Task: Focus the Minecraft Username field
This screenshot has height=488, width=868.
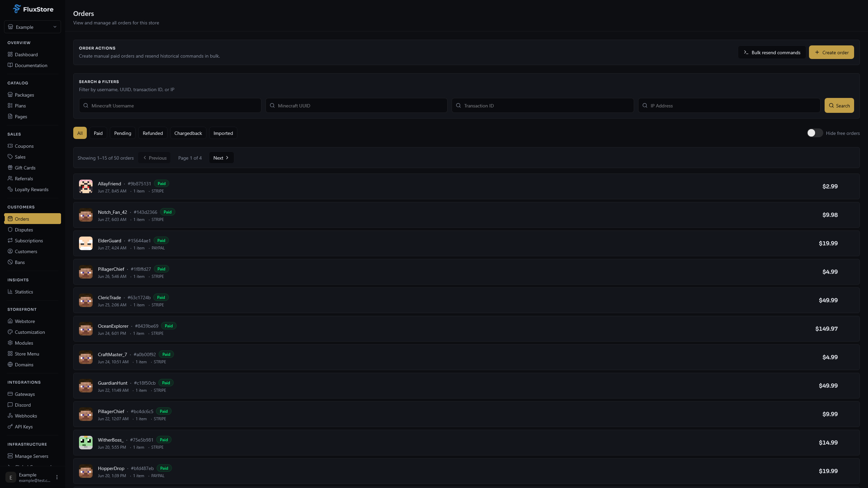Action: [170, 105]
